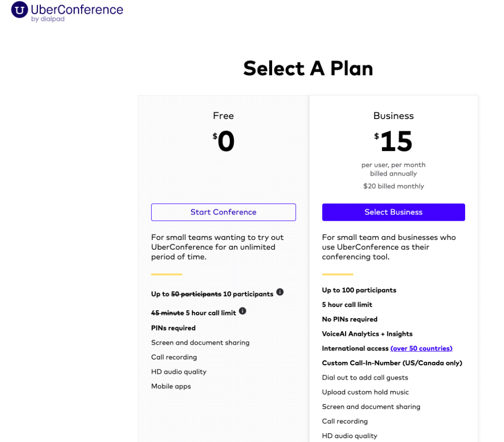The width and height of the screenshot is (504, 442).
Task: Click Dial out to add call guests
Action: pyautogui.click(x=365, y=378)
